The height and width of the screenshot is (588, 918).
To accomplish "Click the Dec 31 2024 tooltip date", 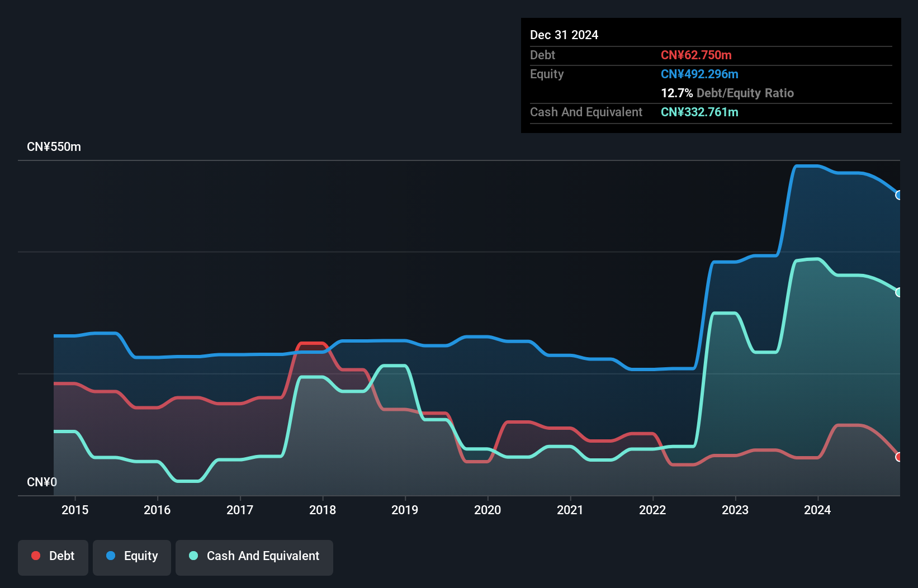I will click(x=564, y=35).
